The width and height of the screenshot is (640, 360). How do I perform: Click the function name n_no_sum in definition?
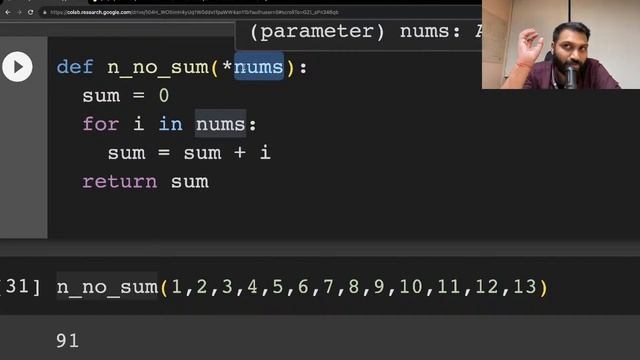coord(158,67)
